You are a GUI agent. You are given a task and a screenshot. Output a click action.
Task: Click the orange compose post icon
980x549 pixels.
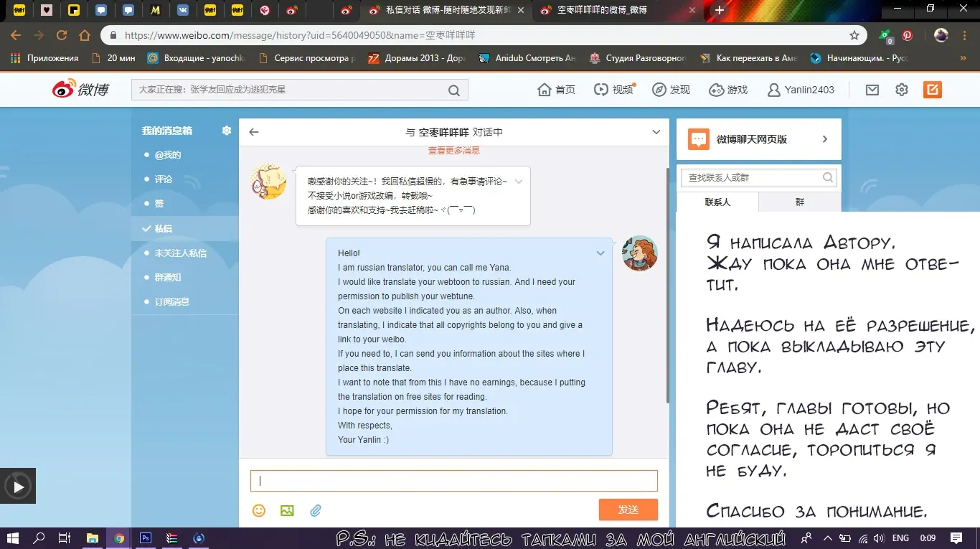pyautogui.click(x=932, y=90)
